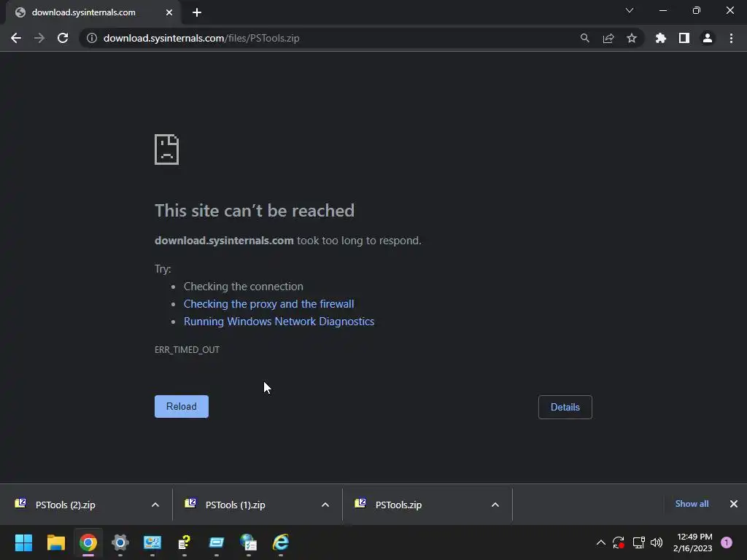Close the download.sysinternals.com tab
This screenshot has width=747, height=560.
click(x=169, y=12)
